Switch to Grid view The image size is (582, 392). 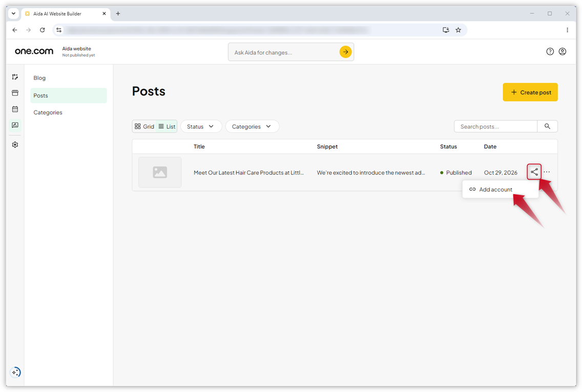click(x=144, y=126)
